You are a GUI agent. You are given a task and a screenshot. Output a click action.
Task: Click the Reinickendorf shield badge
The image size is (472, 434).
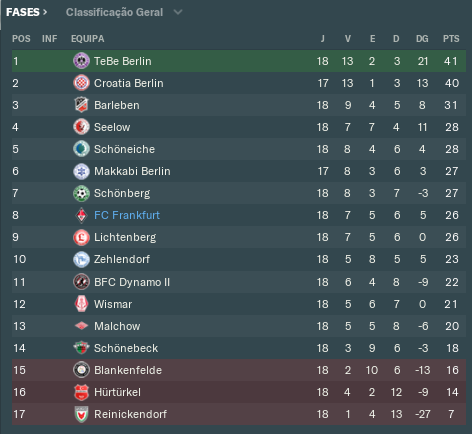coord(81,414)
